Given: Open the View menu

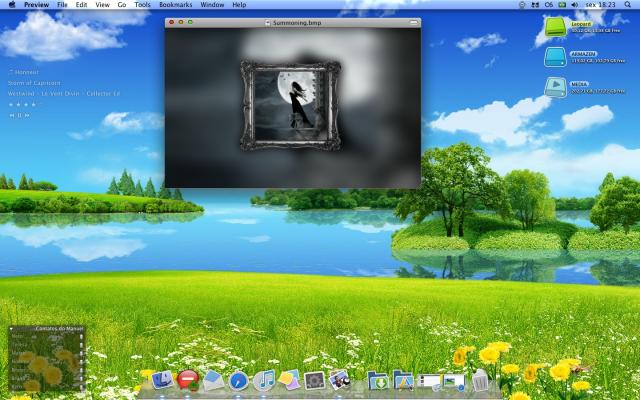Looking at the screenshot, I should (x=102, y=5).
